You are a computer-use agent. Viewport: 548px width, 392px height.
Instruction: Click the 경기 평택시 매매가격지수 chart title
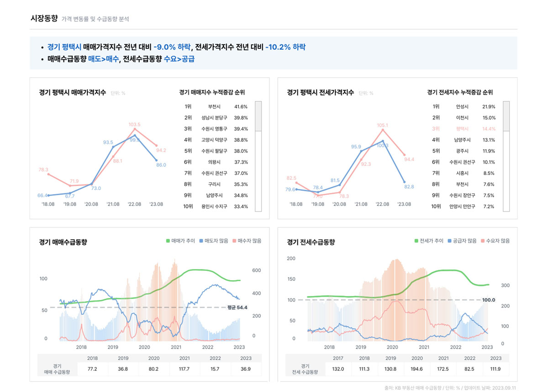point(73,92)
